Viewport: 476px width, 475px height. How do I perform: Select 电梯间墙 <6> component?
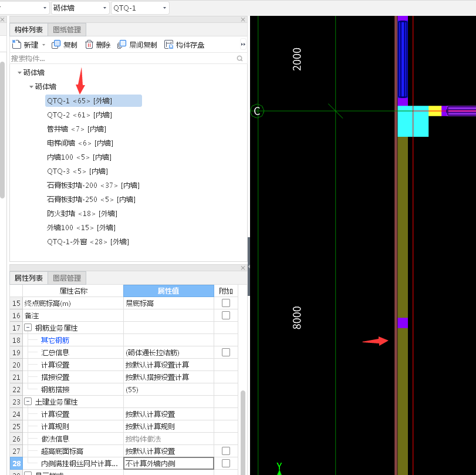(x=80, y=143)
